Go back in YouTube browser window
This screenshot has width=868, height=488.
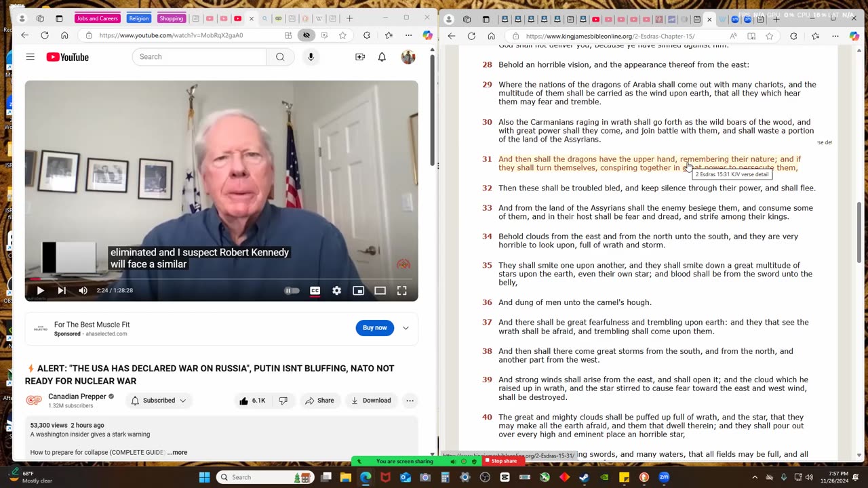[x=24, y=35]
